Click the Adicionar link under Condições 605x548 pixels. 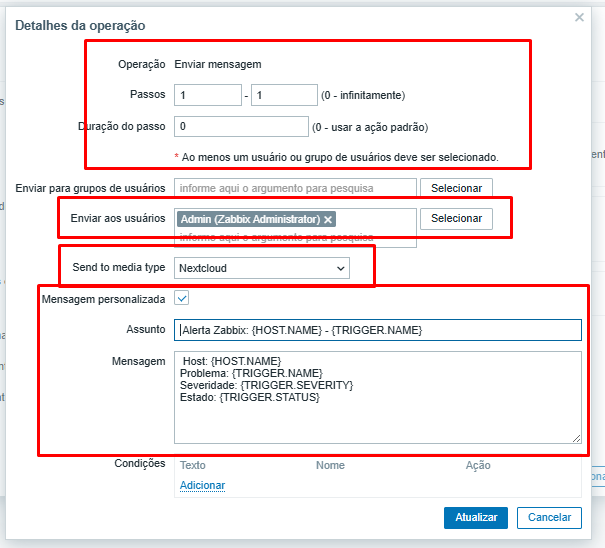pos(202,485)
